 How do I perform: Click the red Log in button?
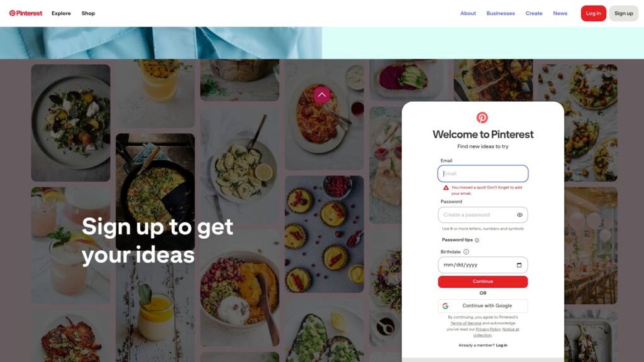point(593,13)
